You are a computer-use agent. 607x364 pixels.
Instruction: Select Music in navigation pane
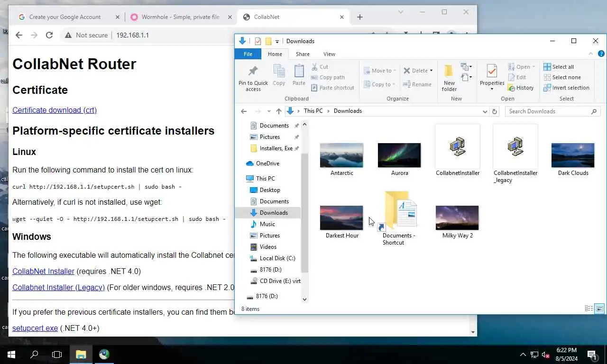pos(267,224)
